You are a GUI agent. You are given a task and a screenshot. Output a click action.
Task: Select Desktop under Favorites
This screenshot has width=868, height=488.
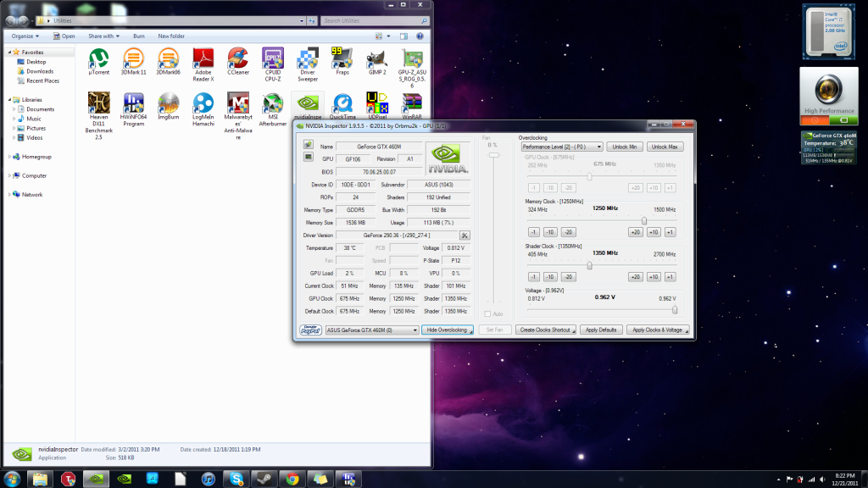pos(36,61)
